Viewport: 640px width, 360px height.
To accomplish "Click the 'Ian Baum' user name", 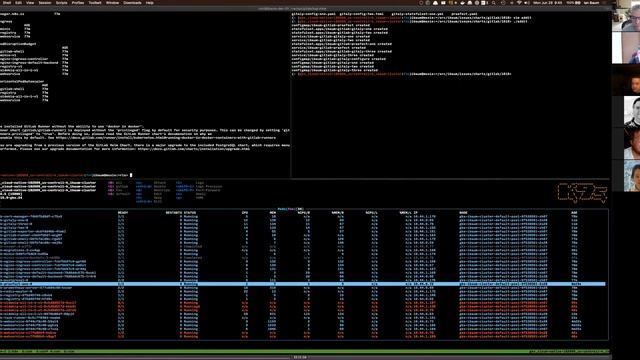I will (x=591, y=2).
